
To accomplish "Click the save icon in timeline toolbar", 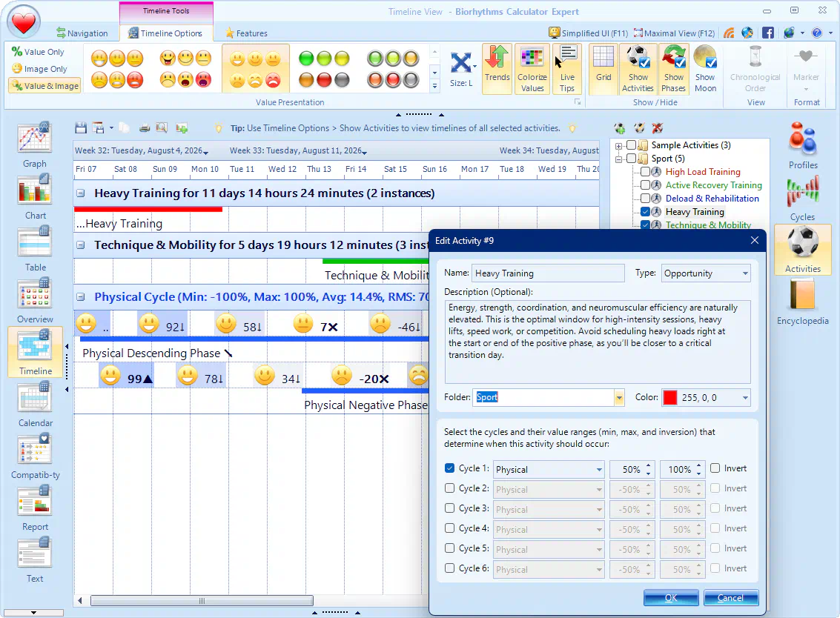I will pyautogui.click(x=81, y=128).
